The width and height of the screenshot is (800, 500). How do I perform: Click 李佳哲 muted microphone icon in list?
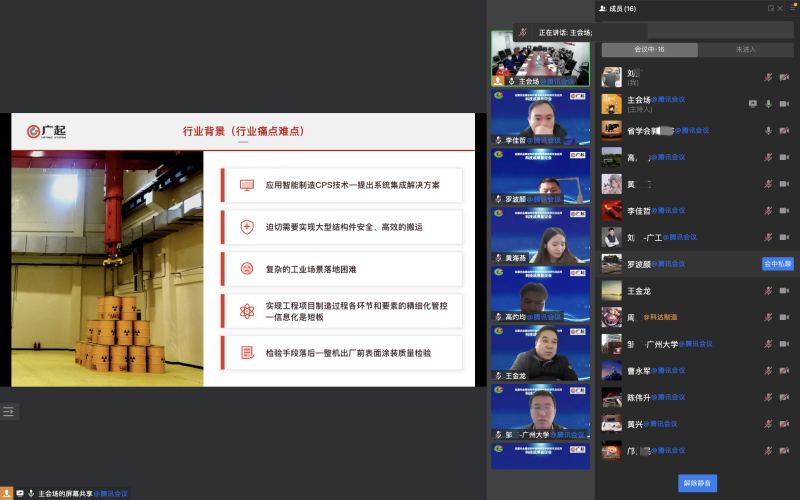click(x=769, y=211)
